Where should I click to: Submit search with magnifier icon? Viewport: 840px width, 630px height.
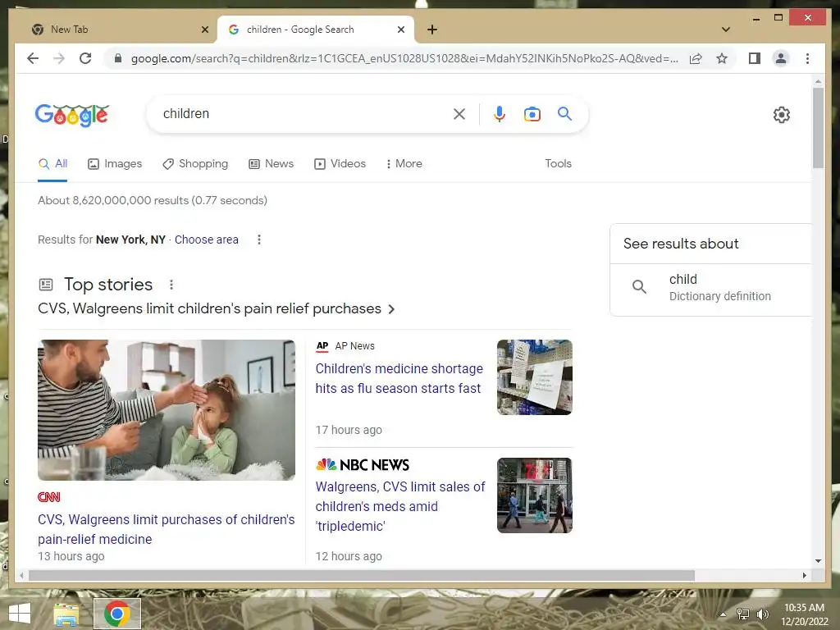point(564,113)
